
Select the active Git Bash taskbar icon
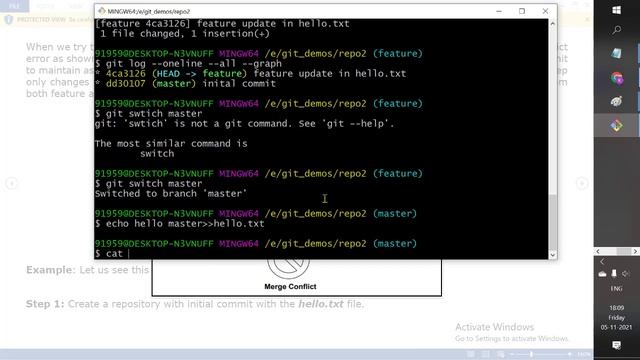tap(616, 125)
